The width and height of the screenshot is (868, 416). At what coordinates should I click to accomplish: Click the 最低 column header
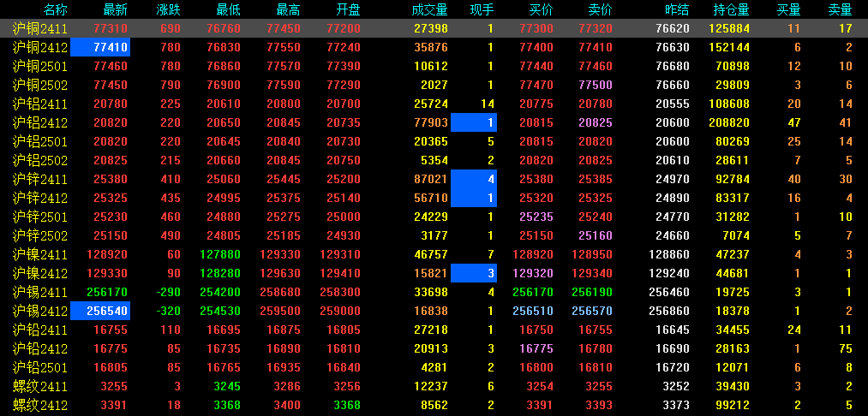[x=228, y=9]
